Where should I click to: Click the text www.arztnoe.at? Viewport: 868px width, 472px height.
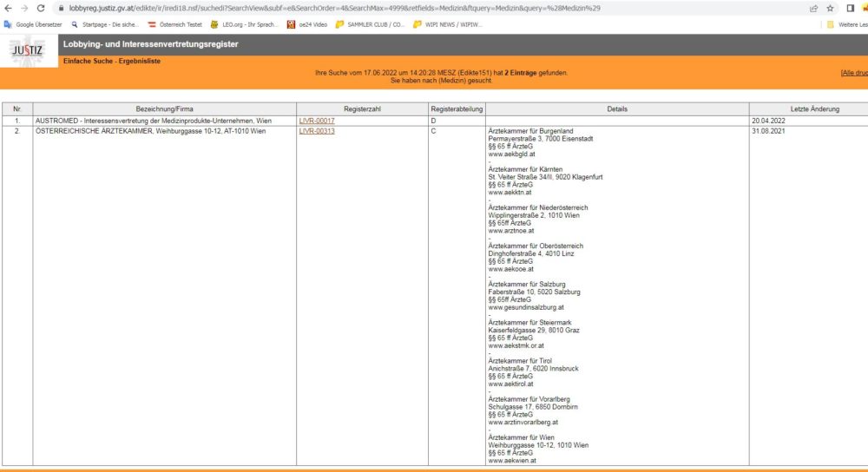[511, 231]
